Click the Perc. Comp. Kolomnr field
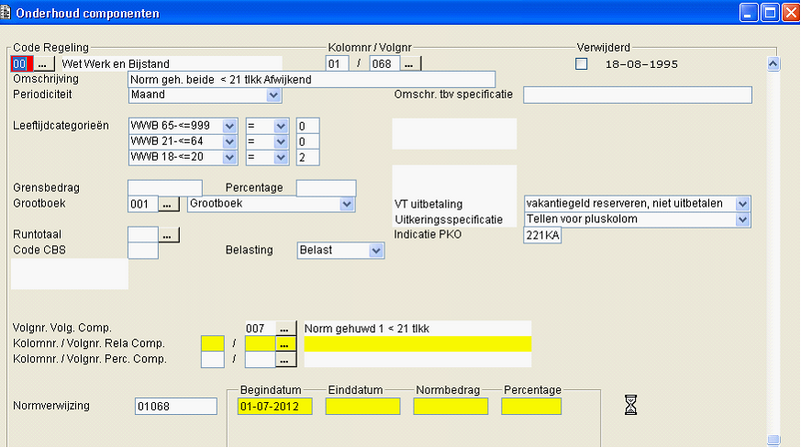801x448 pixels. (213, 360)
